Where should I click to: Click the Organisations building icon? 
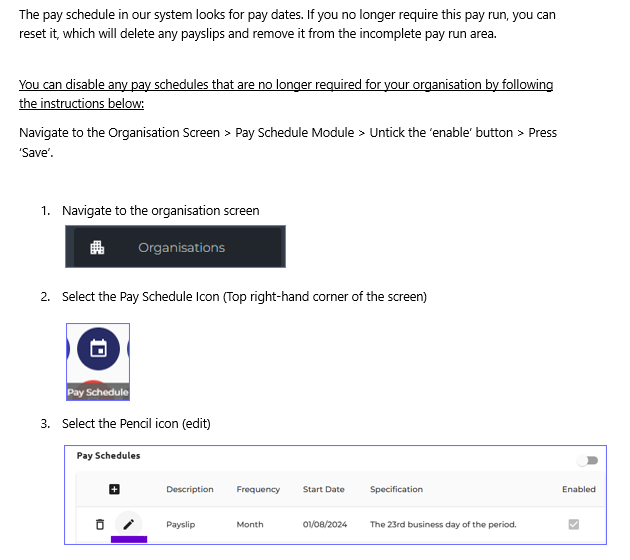tap(97, 247)
